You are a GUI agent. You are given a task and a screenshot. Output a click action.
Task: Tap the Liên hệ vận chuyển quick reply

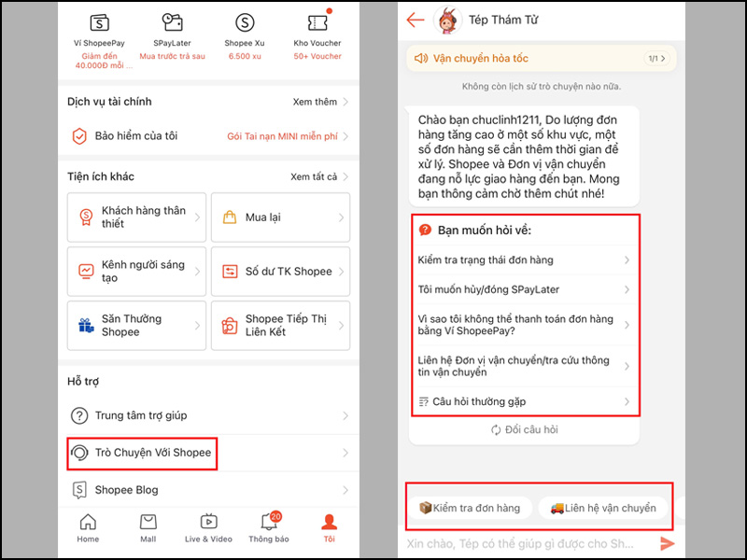pos(603,508)
